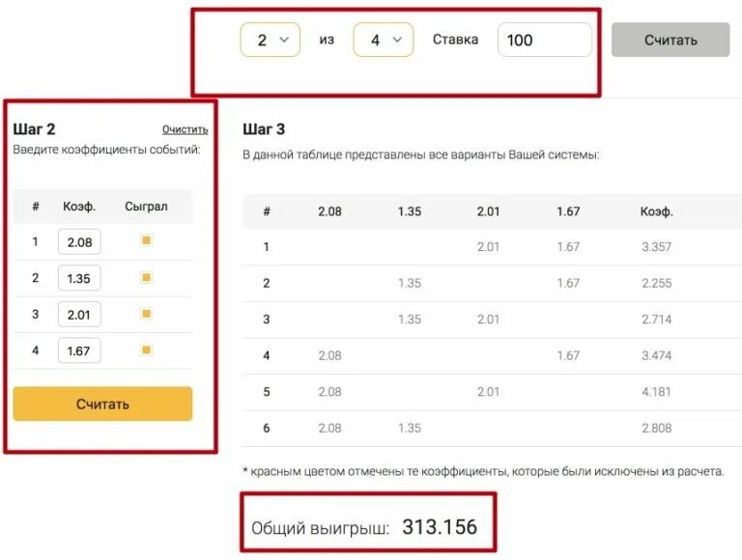Click the combined coefficient 3.474 in row 4
Viewport: 742px width, 560px height.
pyautogui.click(x=656, y=355)
